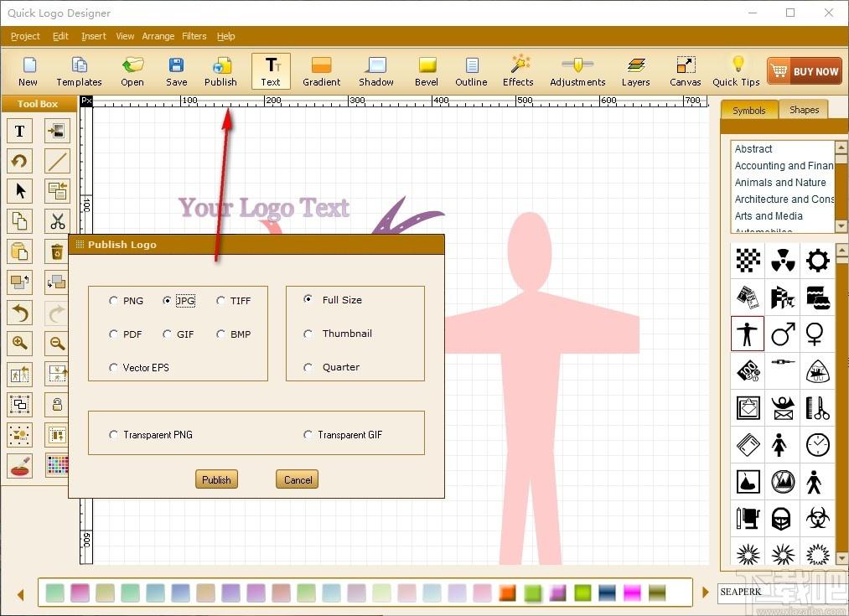Select the GIF format radio button
Screen dimensions: 849x616
(167, 334)
